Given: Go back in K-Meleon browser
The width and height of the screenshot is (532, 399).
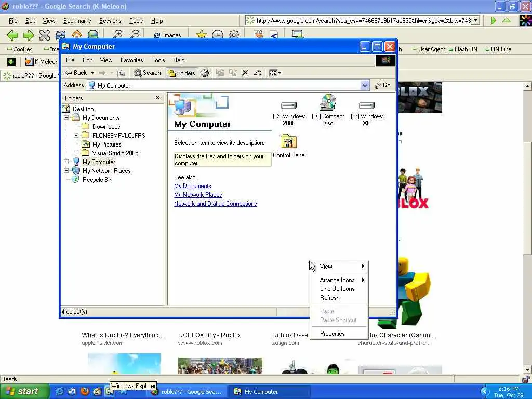Looking at the screenshot, I should point(12,35).
